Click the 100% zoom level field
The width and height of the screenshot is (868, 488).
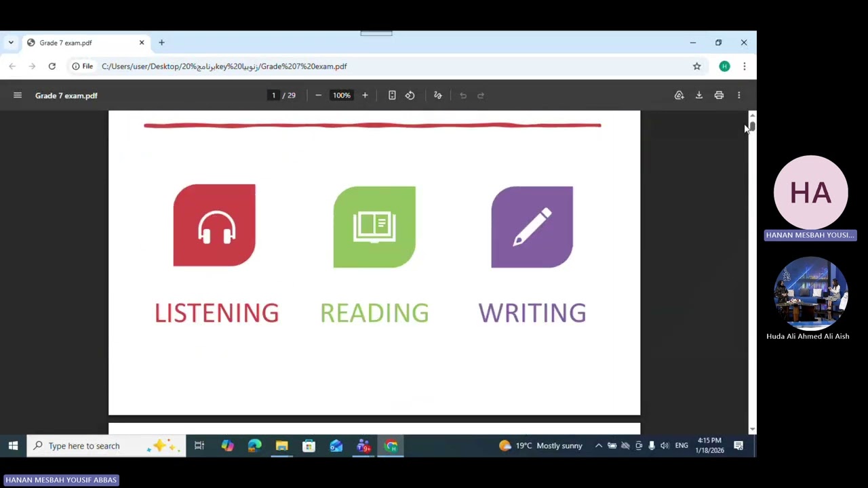(341, 96)
